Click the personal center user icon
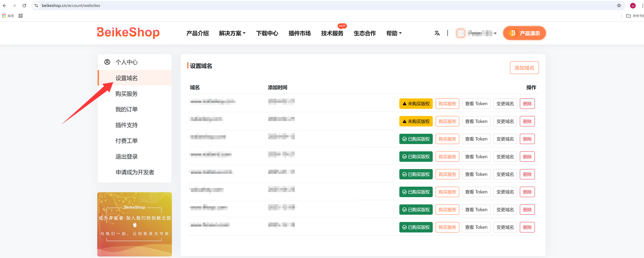This screenshot has width=644, height=258. (x=107, y=62)
